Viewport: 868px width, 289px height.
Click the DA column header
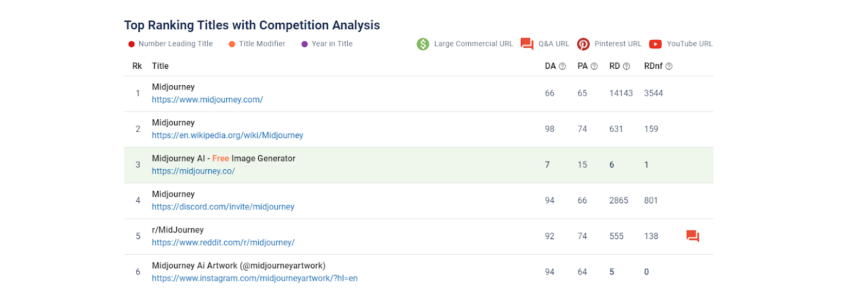tap(550, 66)
